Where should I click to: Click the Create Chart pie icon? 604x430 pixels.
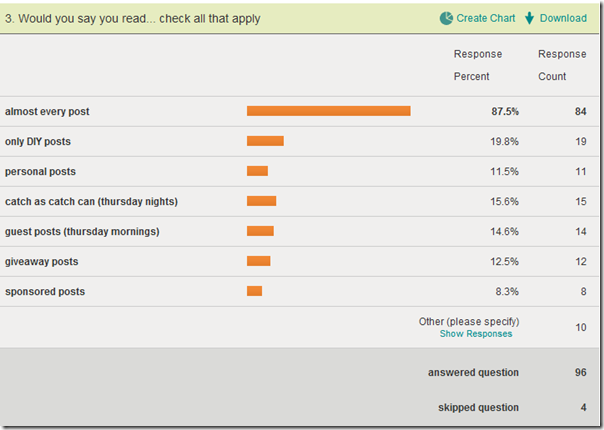(x=446, y=18)
